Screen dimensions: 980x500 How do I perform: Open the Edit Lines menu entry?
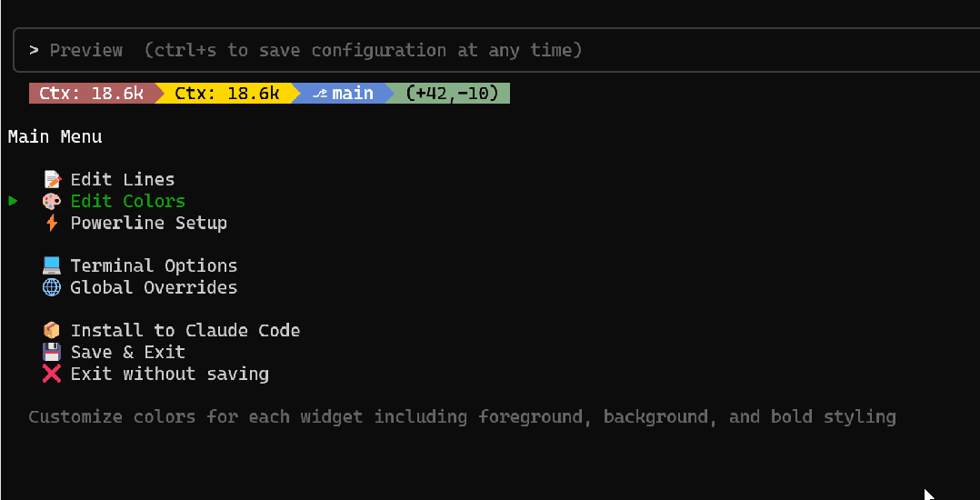123,179
